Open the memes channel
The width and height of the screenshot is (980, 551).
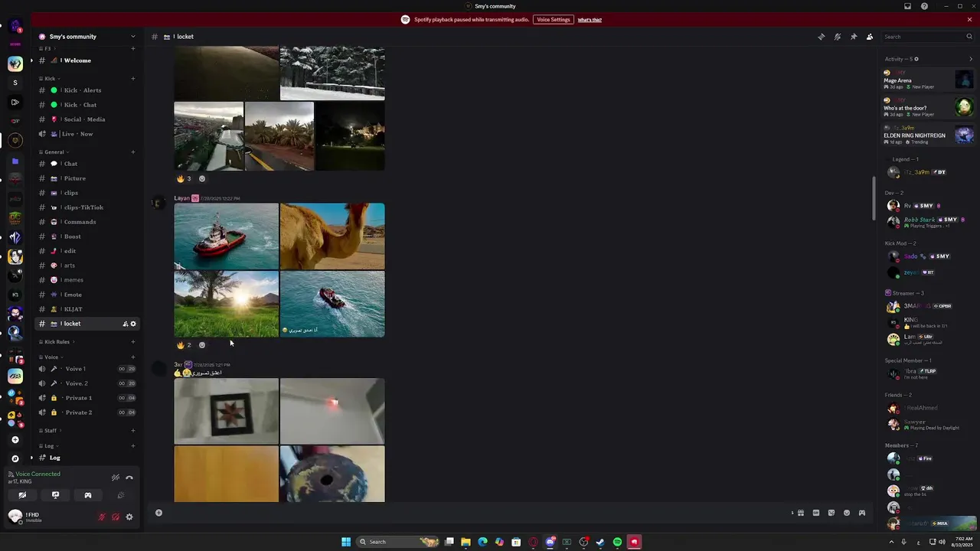click(x=87, y=280)
